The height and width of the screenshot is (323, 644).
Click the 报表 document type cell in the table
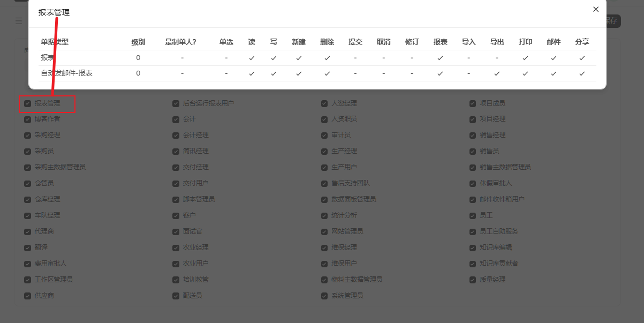(x=47, y=58)
